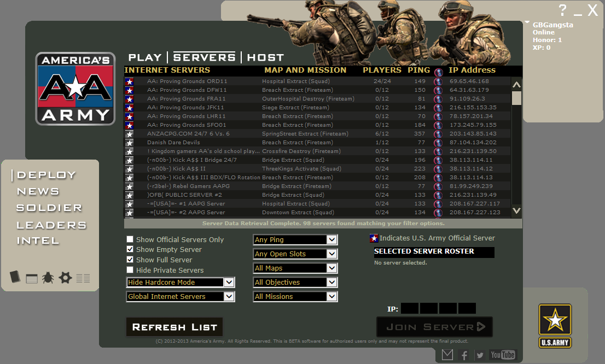The height and width of the screenshot is (364, 605).
Task: Open the SOLDIER menu section
Action: (x=49, y=208)
